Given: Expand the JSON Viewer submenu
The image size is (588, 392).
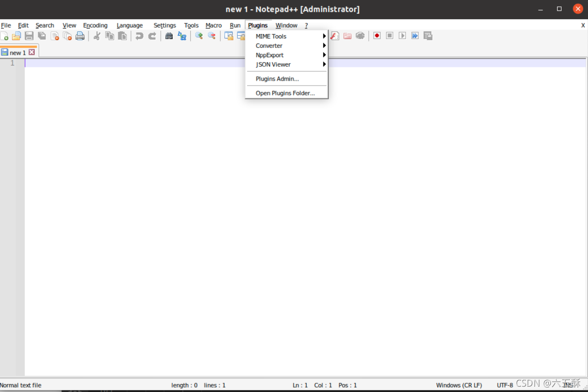Looking at the screenshot, I should tap(273, 65).
